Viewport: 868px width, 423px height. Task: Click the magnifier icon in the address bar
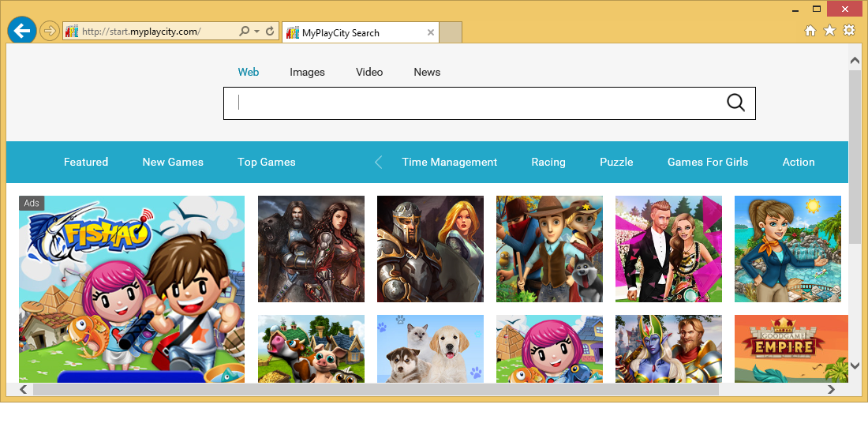tap(245, 32)
